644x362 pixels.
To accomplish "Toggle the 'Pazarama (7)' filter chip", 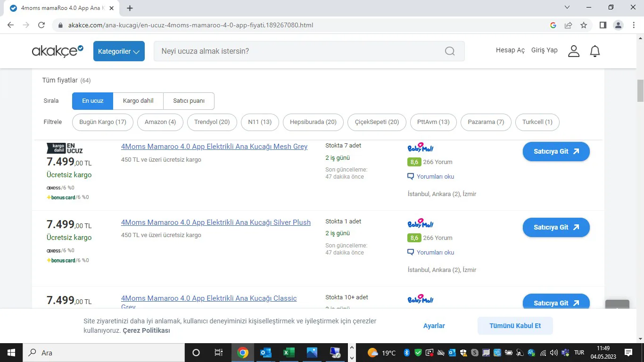I will 486,122.
